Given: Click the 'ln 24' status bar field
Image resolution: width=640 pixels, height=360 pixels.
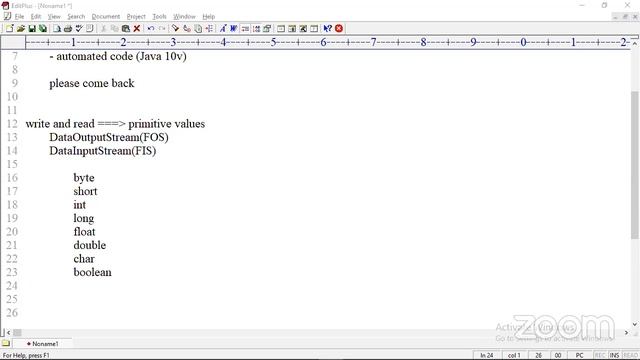Looking at the screenshot, I should click(486, 355).
